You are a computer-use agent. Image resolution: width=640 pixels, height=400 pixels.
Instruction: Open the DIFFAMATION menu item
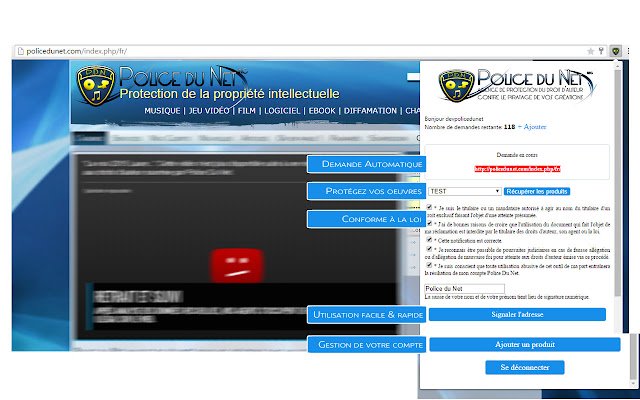click(370, 111)
